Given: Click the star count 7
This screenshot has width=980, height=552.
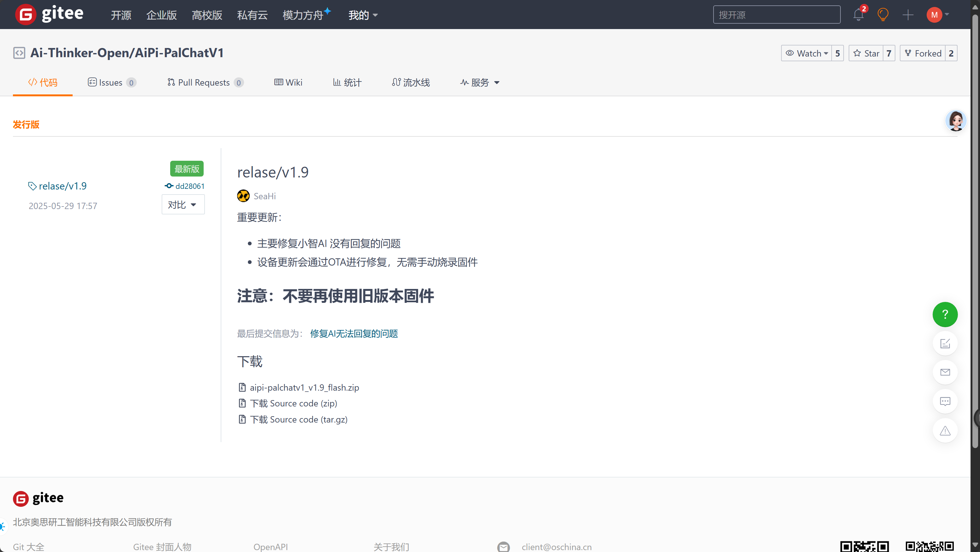Looking at the screenshot, I should [x=889, y=53].
